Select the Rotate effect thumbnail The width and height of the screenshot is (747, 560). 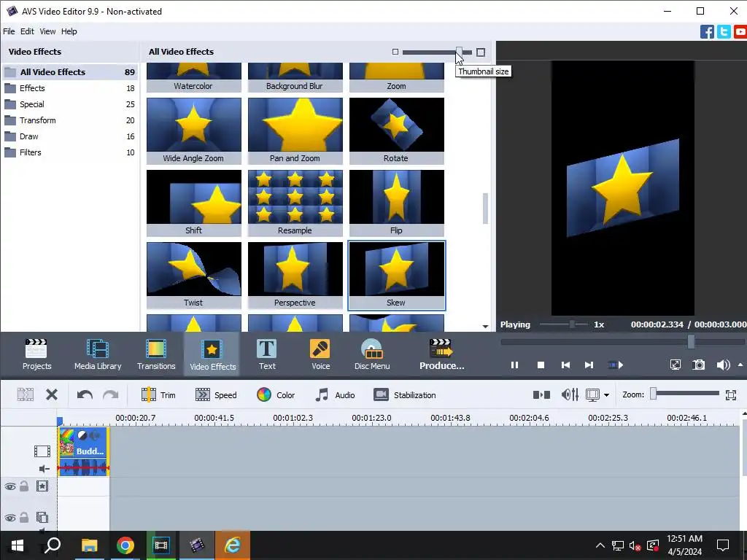point(396,131)
